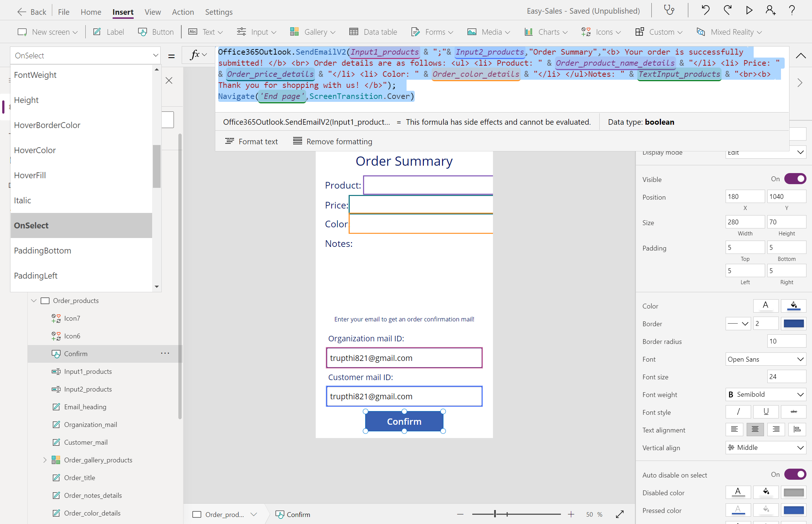Click fit-to-window expand icon
The width and height of the screenshot is (812, 524).
620,514
